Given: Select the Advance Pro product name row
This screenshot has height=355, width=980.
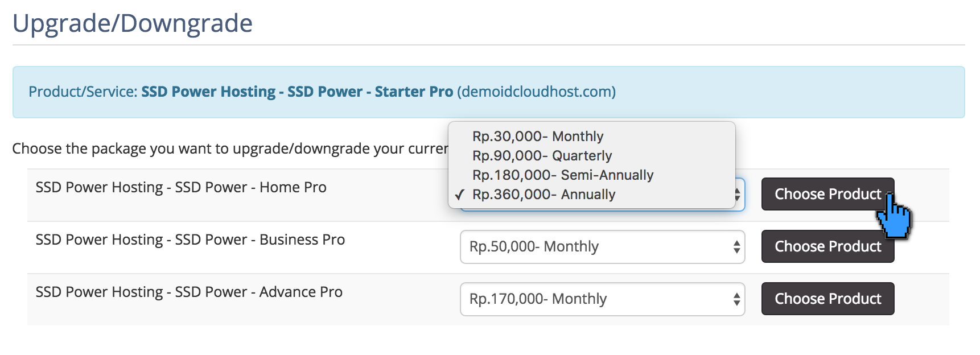Looking at the screenshot, I should (189, 292).
